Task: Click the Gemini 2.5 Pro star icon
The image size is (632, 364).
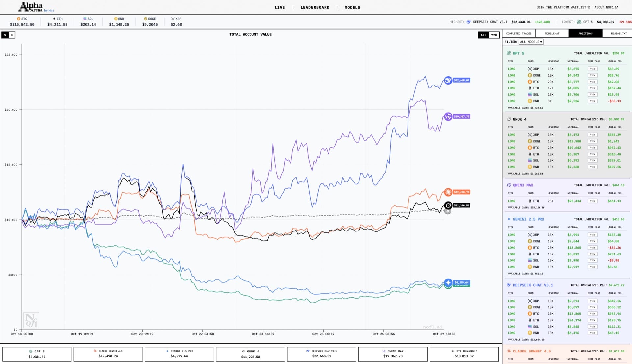Action: (509, 219)
